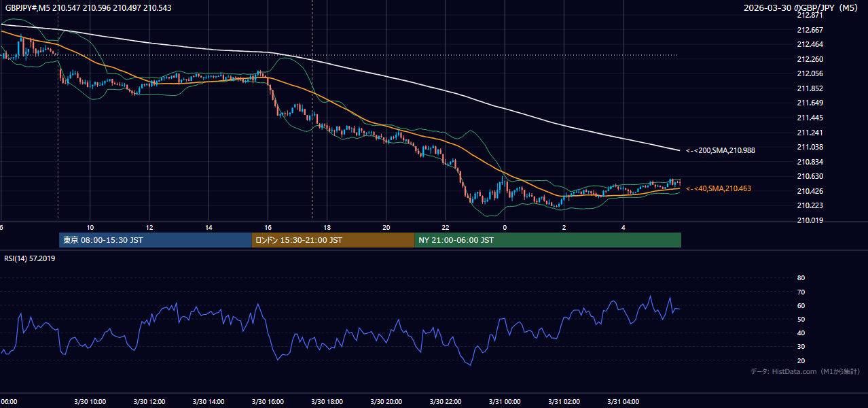Viewport: 868px width, 408px height.
Task: Pick the 210.019 price axis label
Action: pyautogui.click(x=810, y=220)
